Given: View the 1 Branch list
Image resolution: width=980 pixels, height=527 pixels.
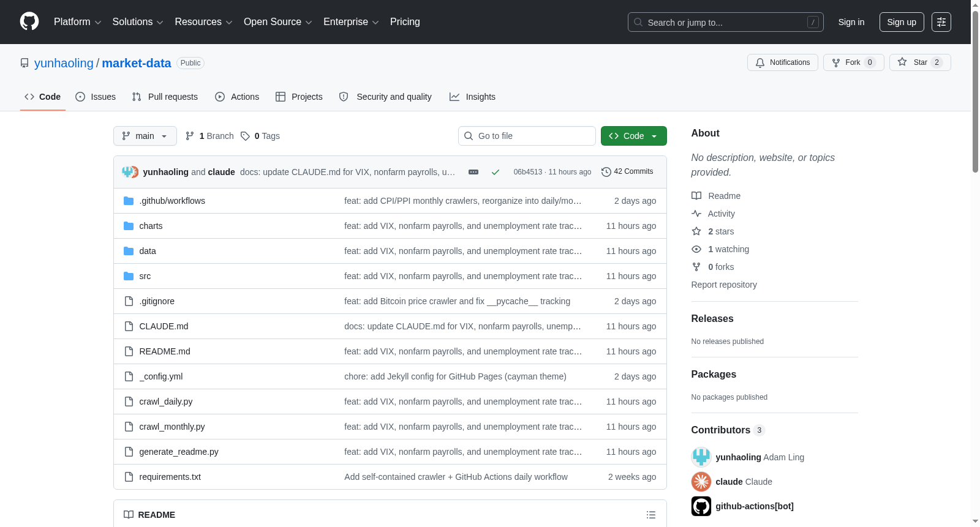Looking at the screenshot, I should (209, 136).
